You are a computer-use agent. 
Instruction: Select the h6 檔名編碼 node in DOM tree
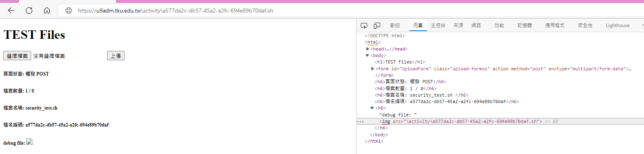pyautogui.click(x=447, y=101)
